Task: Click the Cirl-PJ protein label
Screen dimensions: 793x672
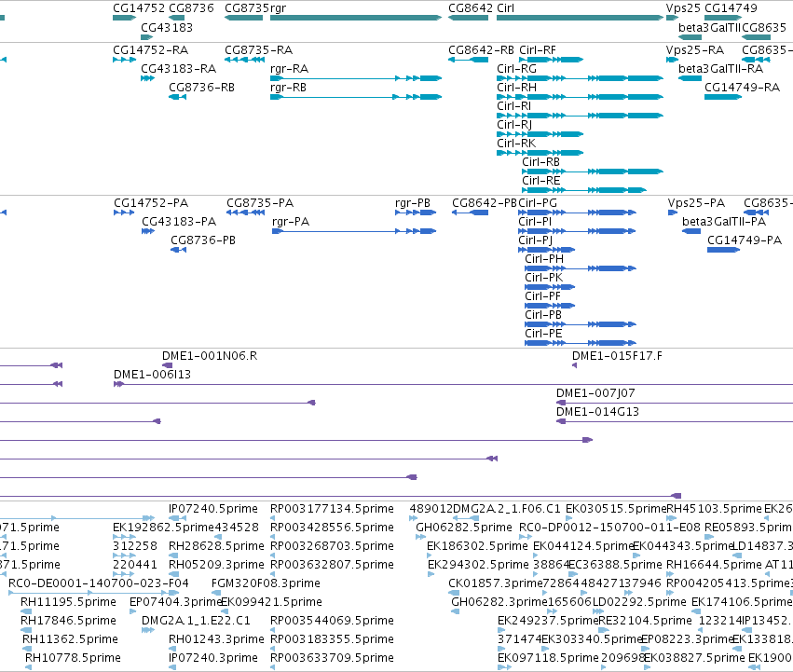Action: point(535,240)
